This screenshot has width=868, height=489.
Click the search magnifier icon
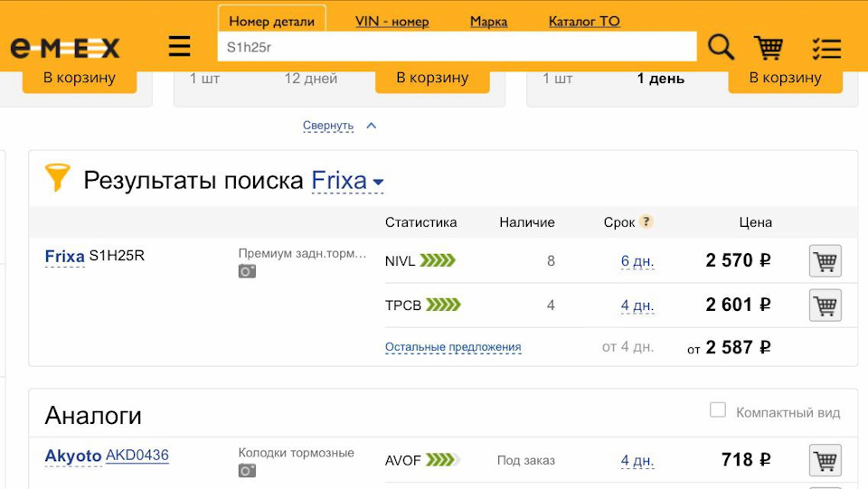coord(721,47)
